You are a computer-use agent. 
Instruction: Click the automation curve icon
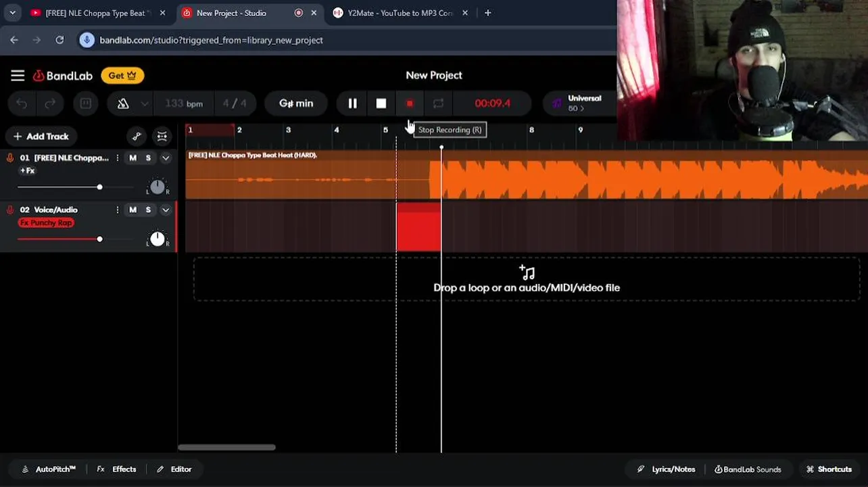coord(137,136)
